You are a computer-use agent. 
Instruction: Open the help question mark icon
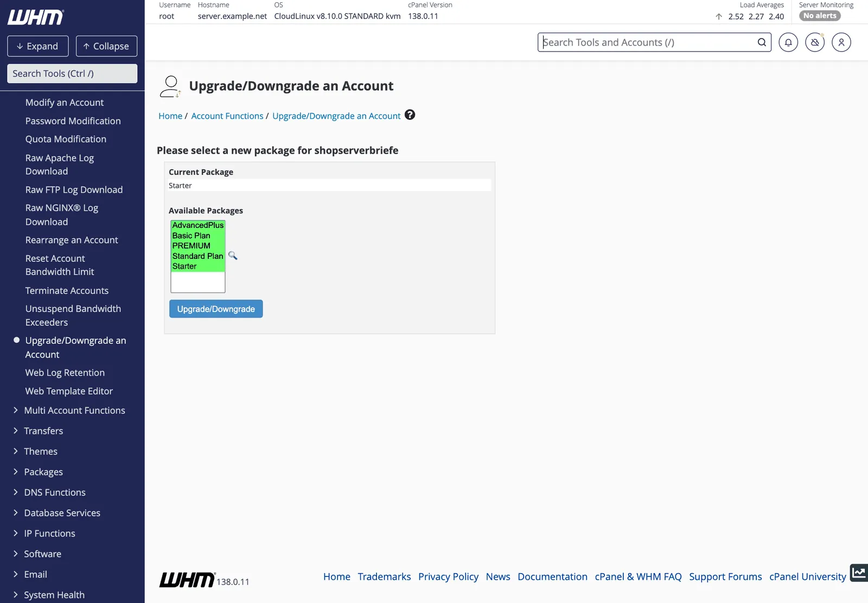click(x=410, y=115)
